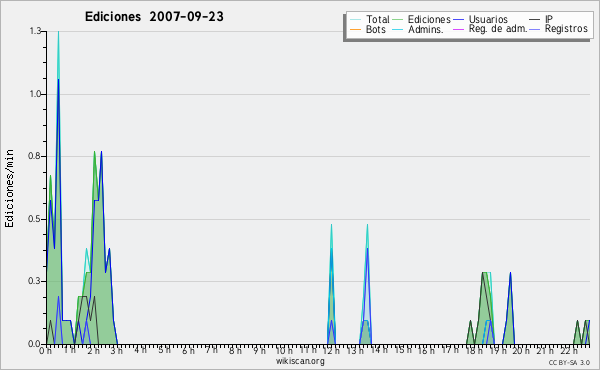This screenshot has width=600, height=370.
Task: Click the 12 h tick on the x-axis
Action: (331, 351)
